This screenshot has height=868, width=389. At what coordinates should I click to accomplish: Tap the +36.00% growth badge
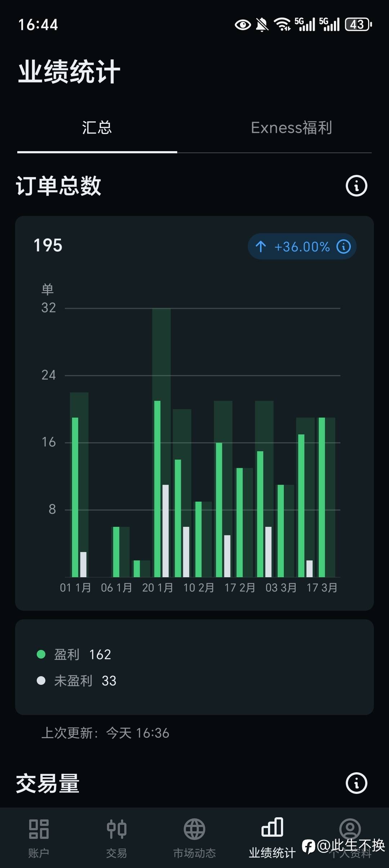click(302, 247)
